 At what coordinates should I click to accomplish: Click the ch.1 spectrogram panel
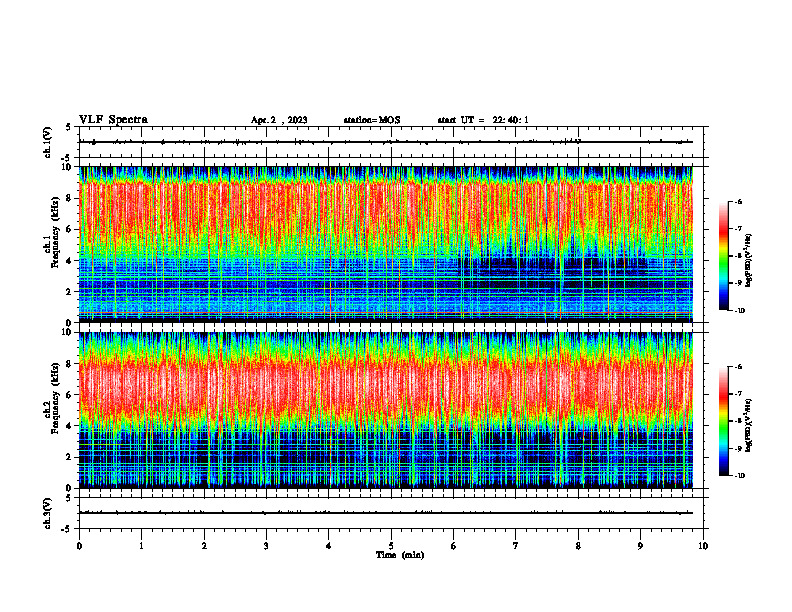point(385,244)
